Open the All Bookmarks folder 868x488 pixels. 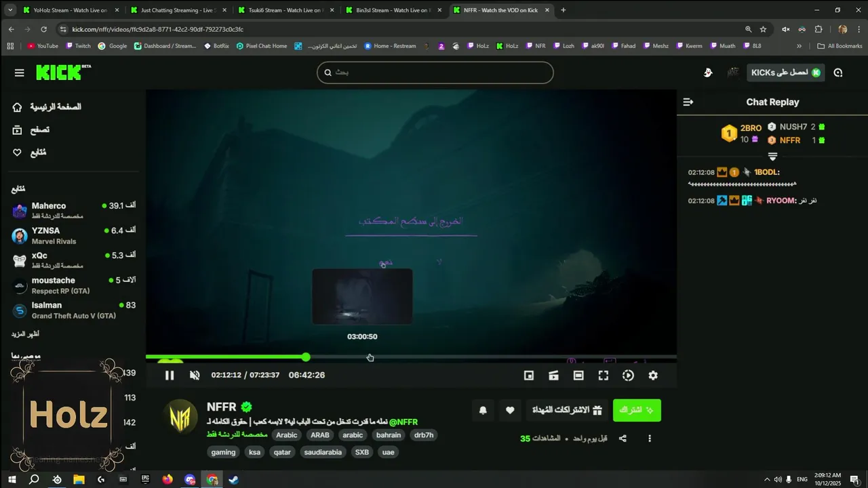(840, 46)
